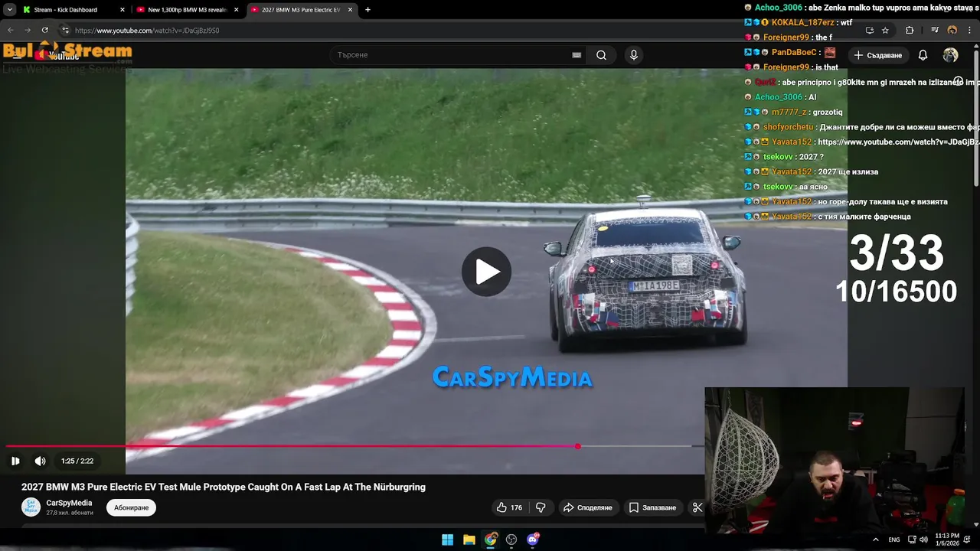Play video using large center button
Viewport: 980px width, 551px height.
(x=486, y=272)
